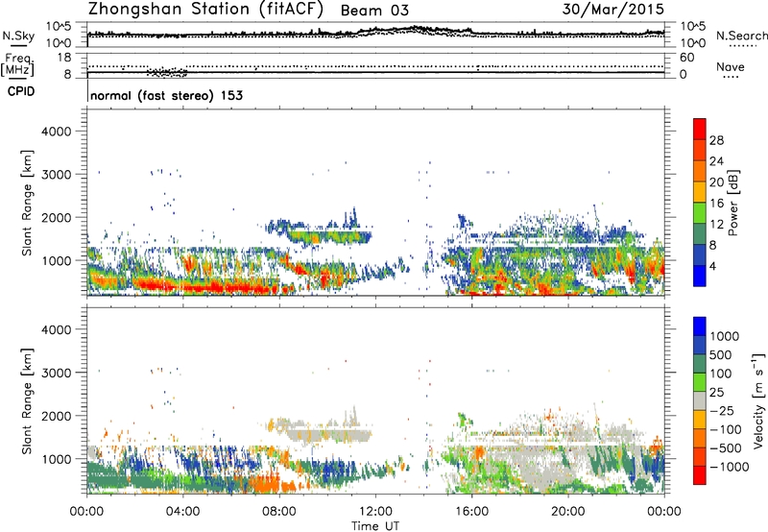The width and height of the screenshot is (768, 532).
Task: Click the '08:00' time axis label
Action: (278, 512)
